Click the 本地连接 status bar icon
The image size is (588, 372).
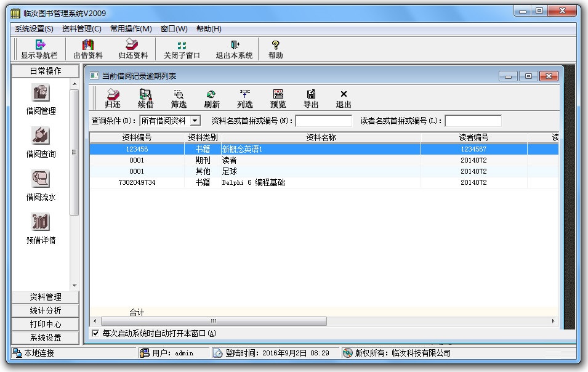tap(17, 353)
